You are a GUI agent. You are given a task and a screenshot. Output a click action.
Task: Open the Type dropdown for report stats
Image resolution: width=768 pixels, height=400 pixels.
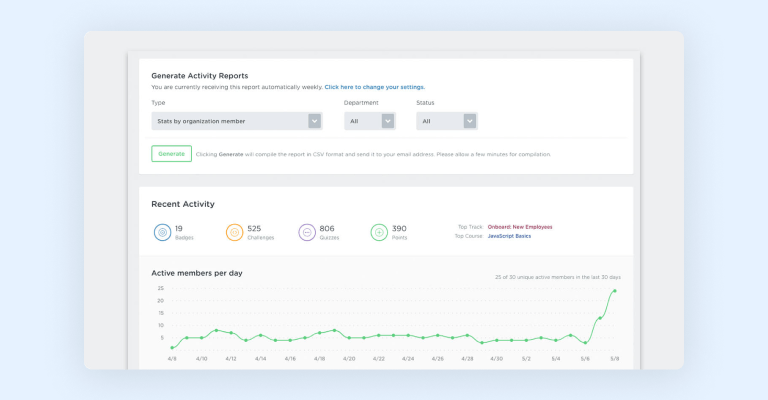(229, 121)
